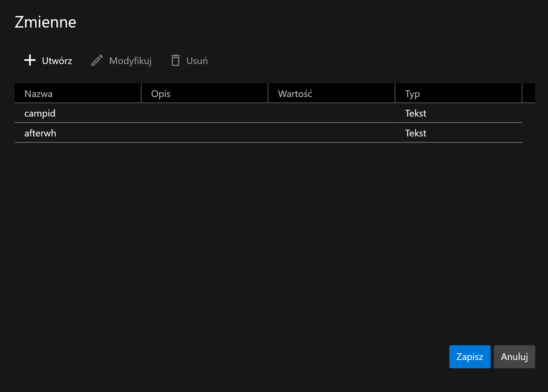The height and width of the screenshot is (392, 548).
Task: Sort by the Nazwa column header
Action: [38, 94]
